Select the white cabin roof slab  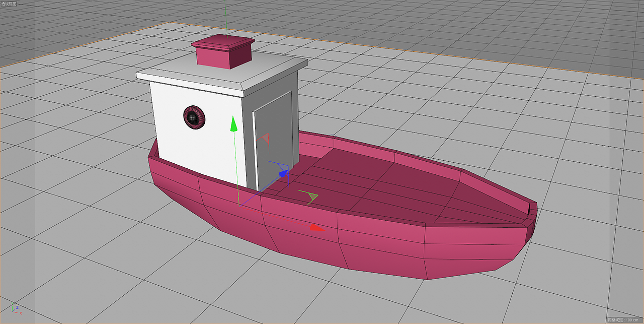(221, 75)
